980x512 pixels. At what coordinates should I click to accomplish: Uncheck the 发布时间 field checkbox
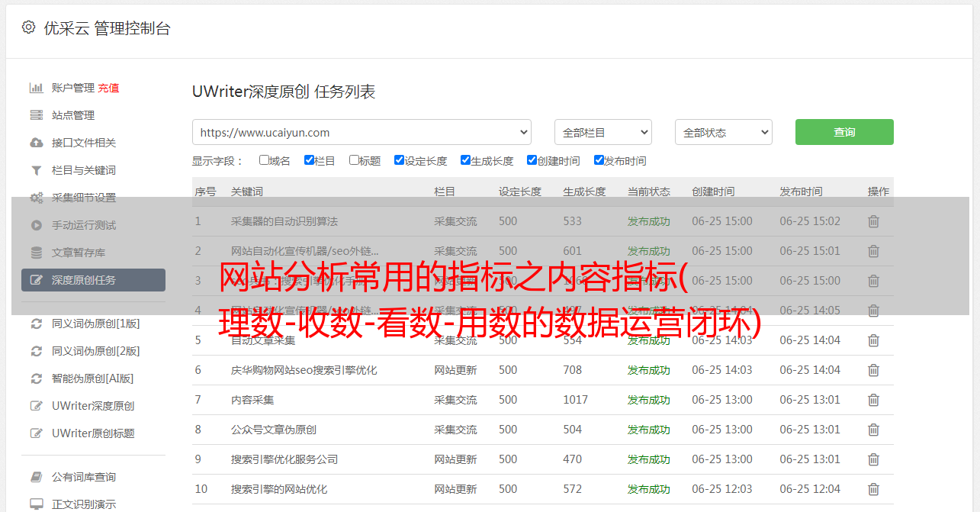pos(598,160)
